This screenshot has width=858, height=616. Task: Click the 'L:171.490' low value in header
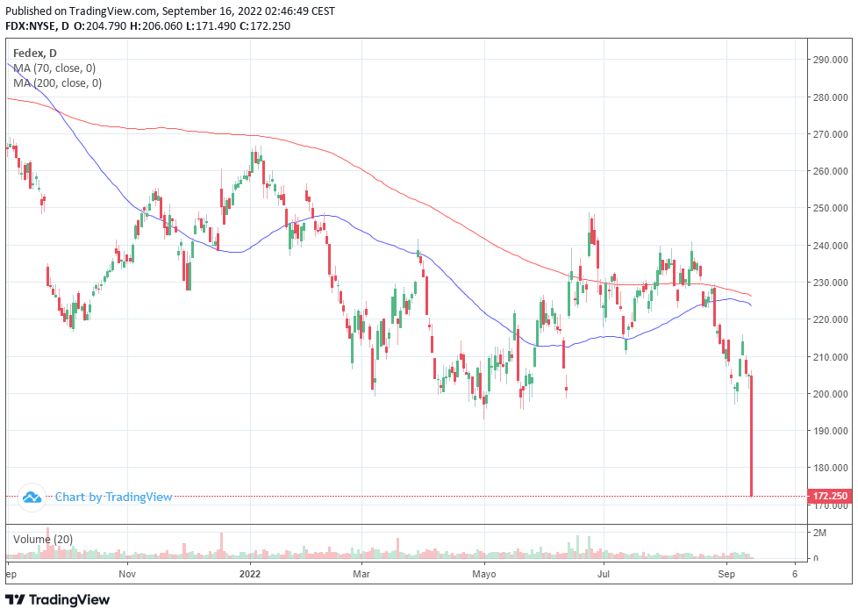pyautogui.click(x=211, y=25)
